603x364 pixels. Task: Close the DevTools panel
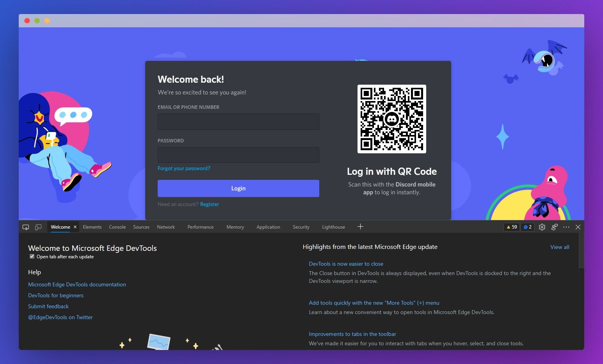(x=578, y=227)
